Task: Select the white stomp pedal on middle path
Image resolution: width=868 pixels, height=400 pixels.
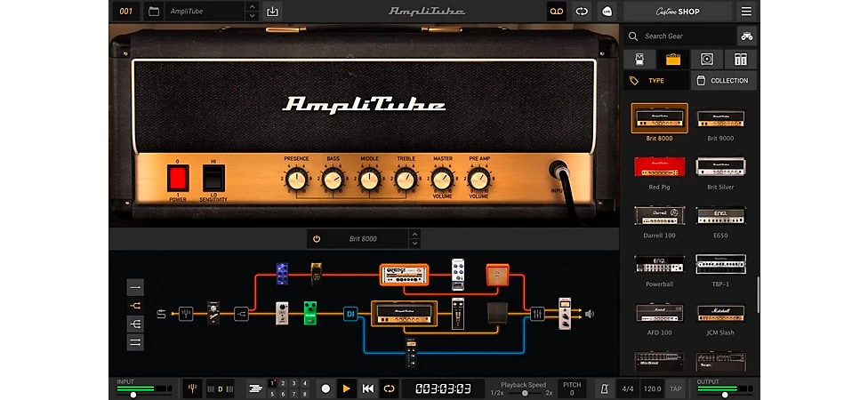Action: pos(282,313)
